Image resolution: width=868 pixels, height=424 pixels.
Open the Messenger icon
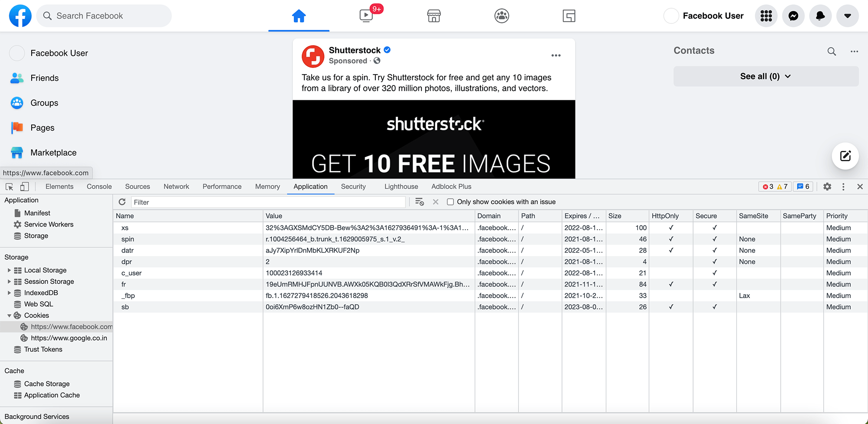pyautogui.click(x=793, y=16)
